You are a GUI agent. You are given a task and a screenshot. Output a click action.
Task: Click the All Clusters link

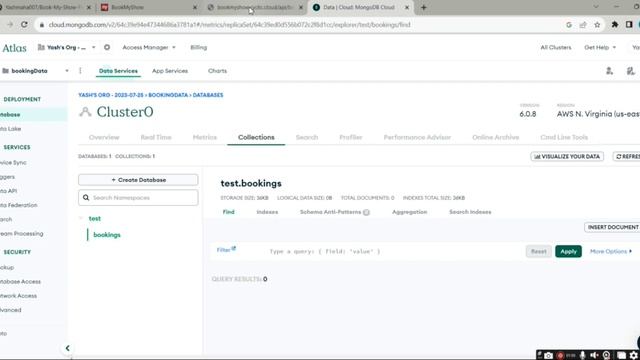click(x=556, y=47)
